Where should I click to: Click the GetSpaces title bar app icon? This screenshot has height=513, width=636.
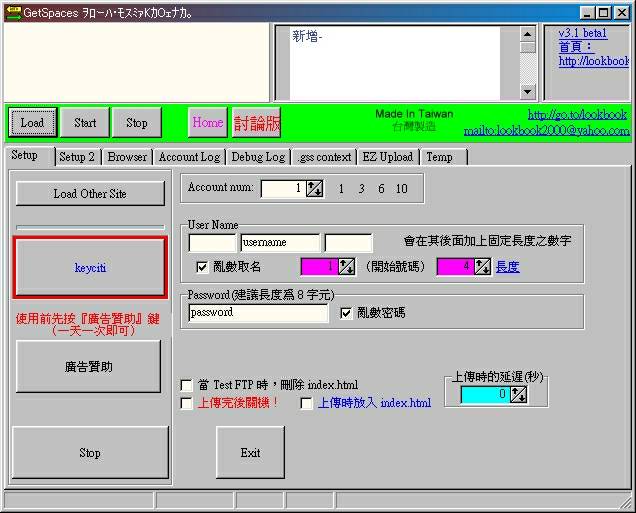13,13
